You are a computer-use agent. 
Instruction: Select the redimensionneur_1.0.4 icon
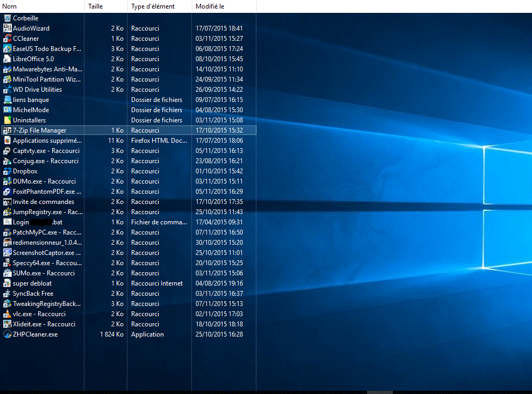(x=7, y=243)
